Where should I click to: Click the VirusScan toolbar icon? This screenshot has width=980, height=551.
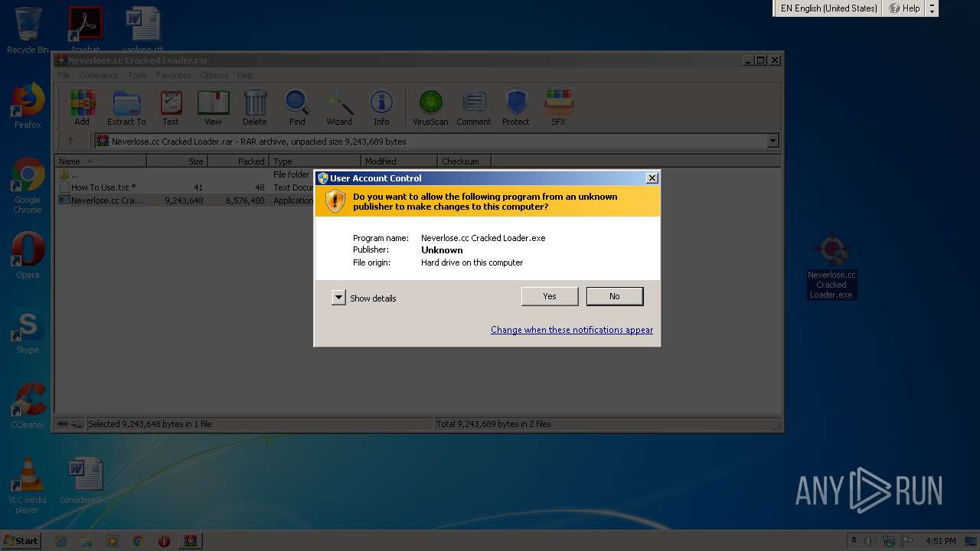pos(430,108)
